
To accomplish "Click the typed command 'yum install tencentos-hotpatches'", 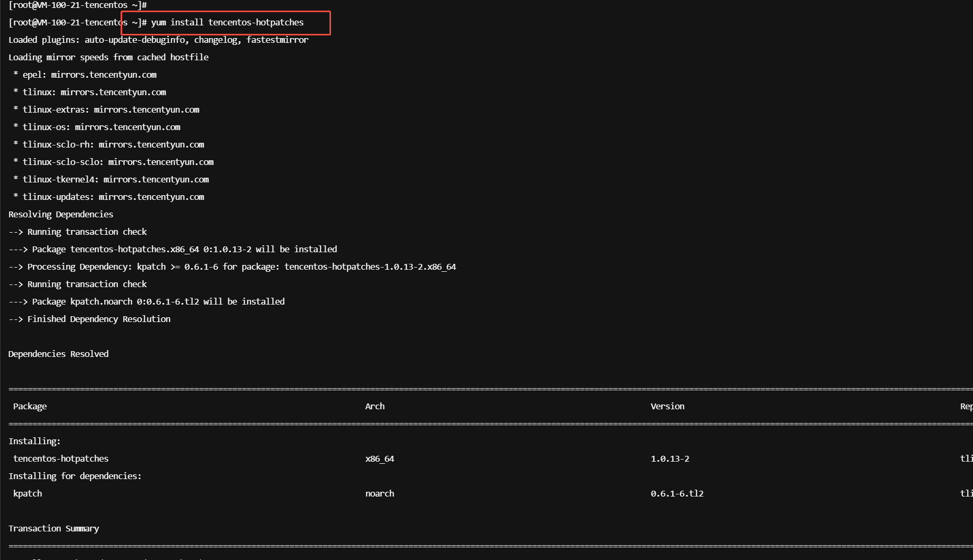I will click(227, 22).
